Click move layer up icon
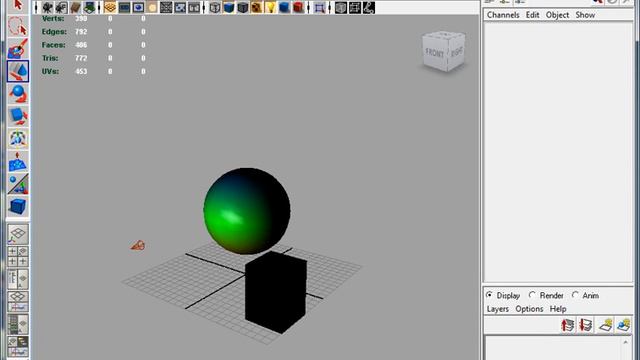Screen dimensions: 640x360 568,325
